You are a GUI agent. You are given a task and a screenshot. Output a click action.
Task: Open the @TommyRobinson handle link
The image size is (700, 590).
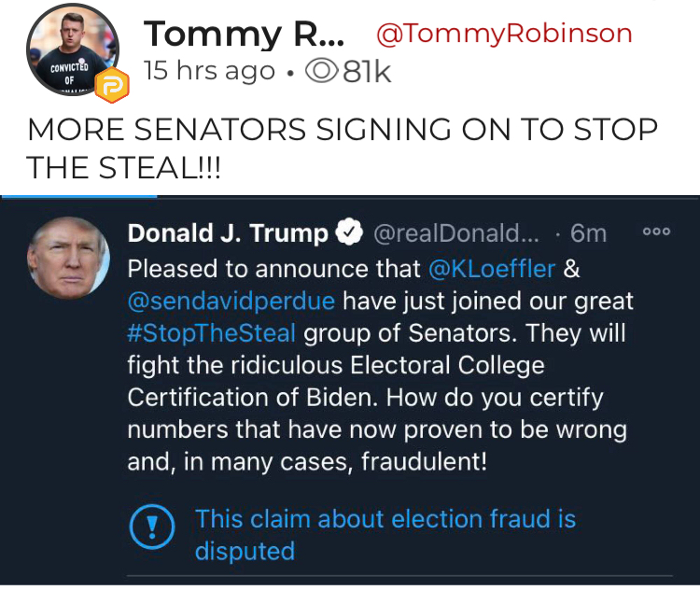(x=503, y=35)
